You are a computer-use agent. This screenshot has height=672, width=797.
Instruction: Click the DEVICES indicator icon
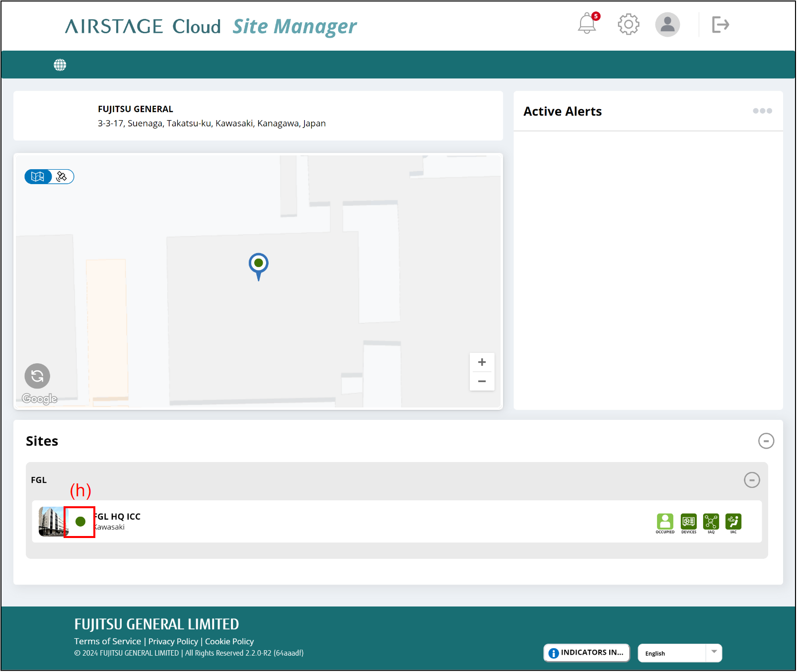click(x=688, y=522)
